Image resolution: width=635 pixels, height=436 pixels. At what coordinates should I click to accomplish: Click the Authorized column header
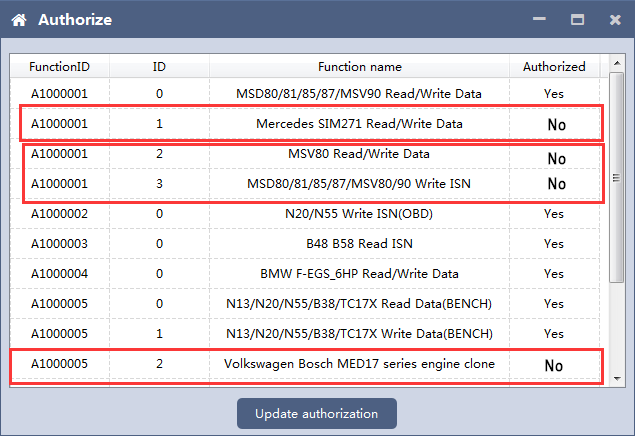tap(554, 66)
